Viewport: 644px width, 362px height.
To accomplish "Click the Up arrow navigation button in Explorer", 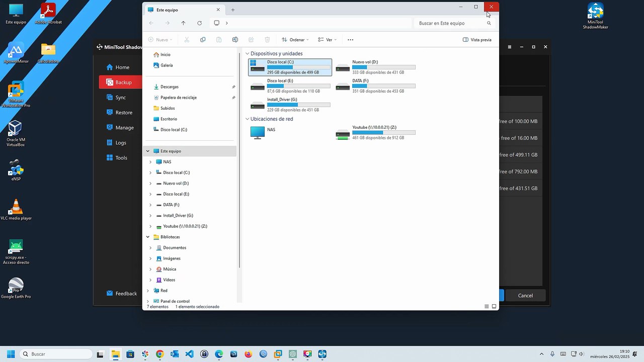I will coord(183,23).
